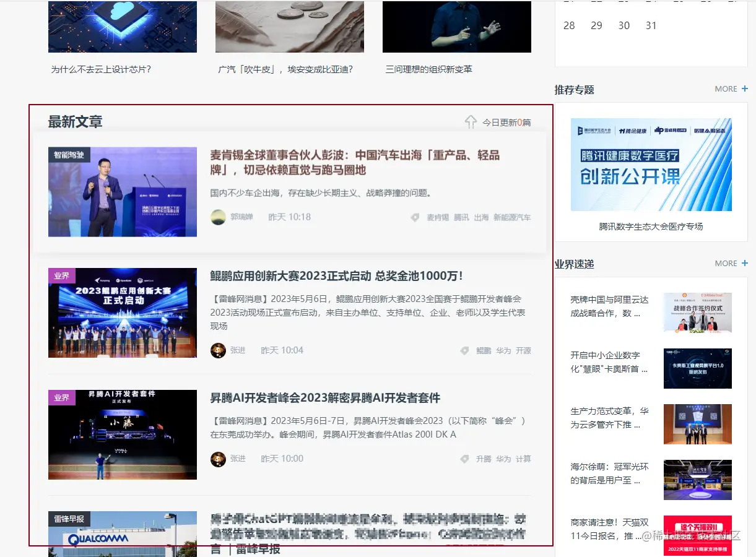
Task: Open the cloud chip article thumbnail
Action: tap(123, 27)
